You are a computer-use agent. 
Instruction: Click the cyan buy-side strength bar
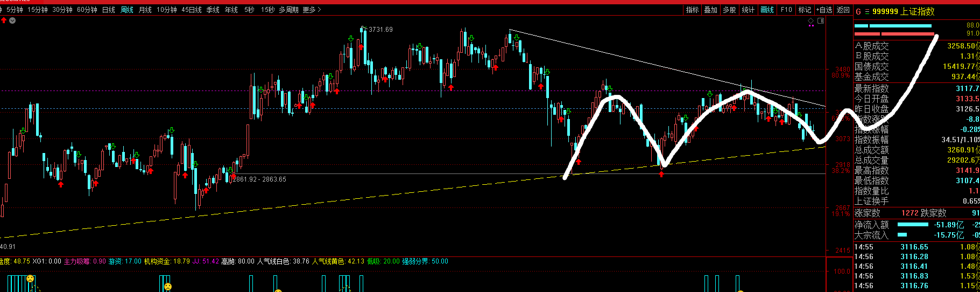tap(893, 26)
